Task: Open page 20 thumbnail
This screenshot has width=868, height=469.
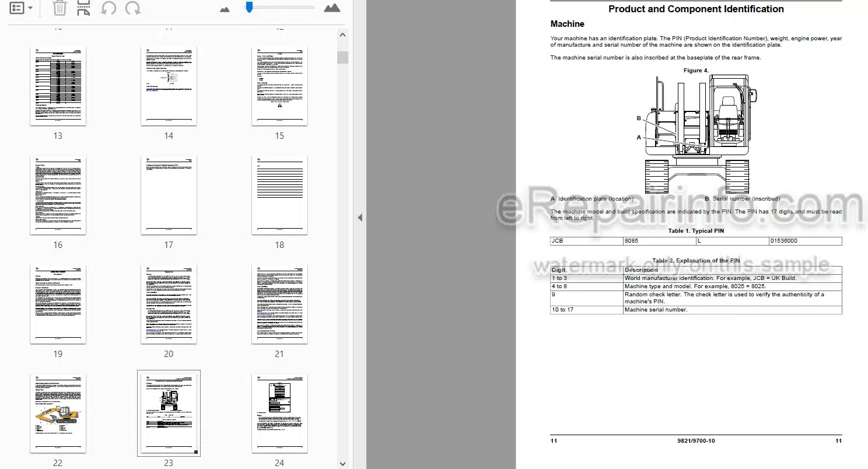Action: [169, 304]
